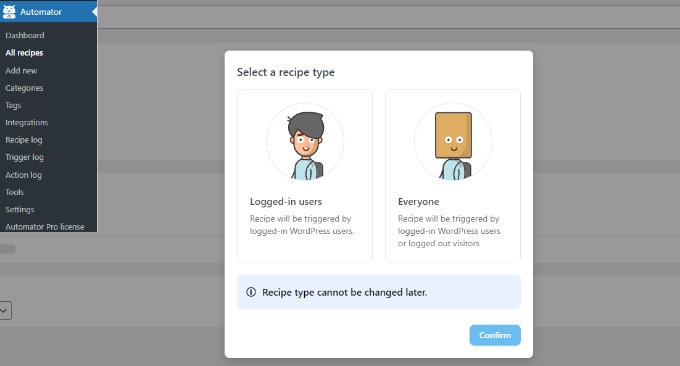Open the Automator Pro license page
680x366 pixels.
click(45, 226)
